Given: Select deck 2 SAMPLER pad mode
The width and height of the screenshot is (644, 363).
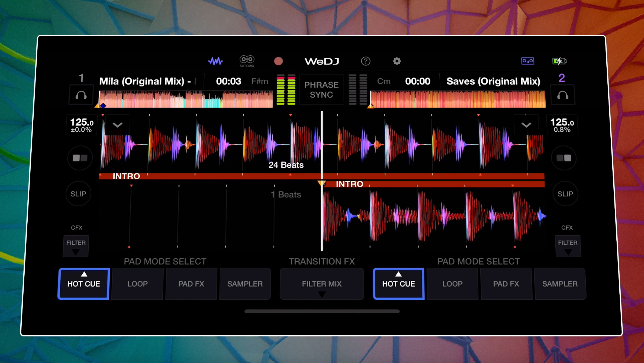Looking at the screenshot, I should click(560, 284).
